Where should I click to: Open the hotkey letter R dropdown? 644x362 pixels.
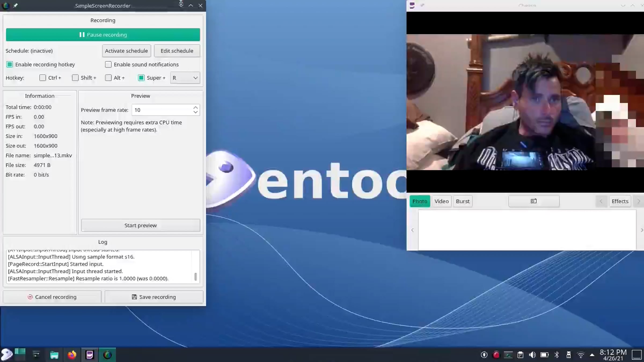(x=185, y=78)
